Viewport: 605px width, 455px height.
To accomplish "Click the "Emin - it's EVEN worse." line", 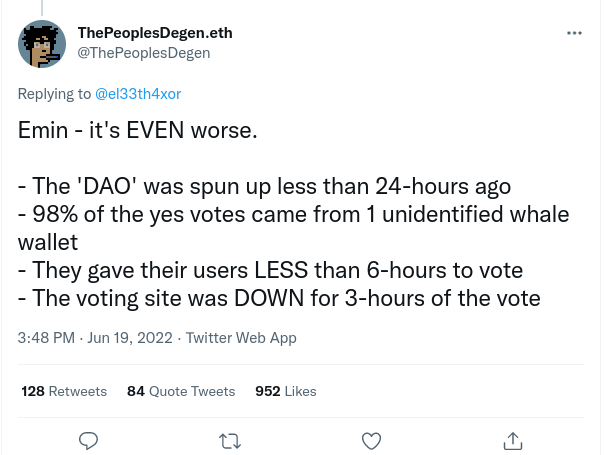I will pos(138,131).
